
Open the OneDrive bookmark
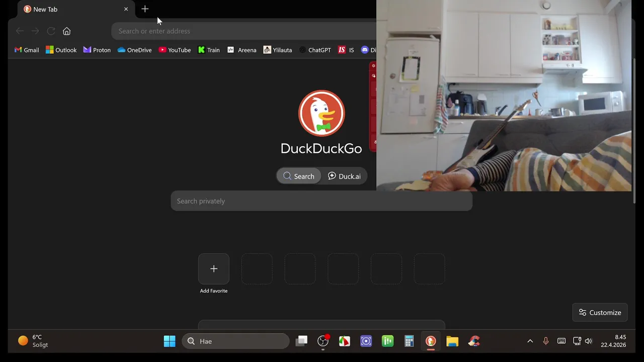pos(134,50)
